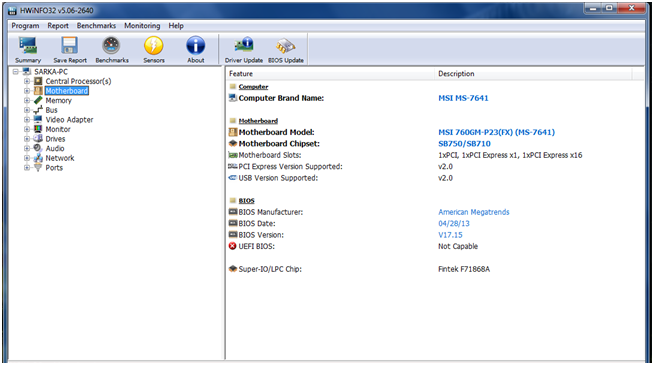Select Central Processor(s) in the tree
This screenshot has height=368, width=652.
click(x=78, y=81)
